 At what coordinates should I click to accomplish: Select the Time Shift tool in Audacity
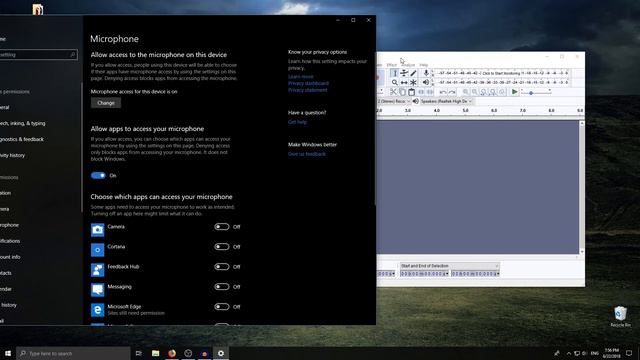(x=404, y=82)
